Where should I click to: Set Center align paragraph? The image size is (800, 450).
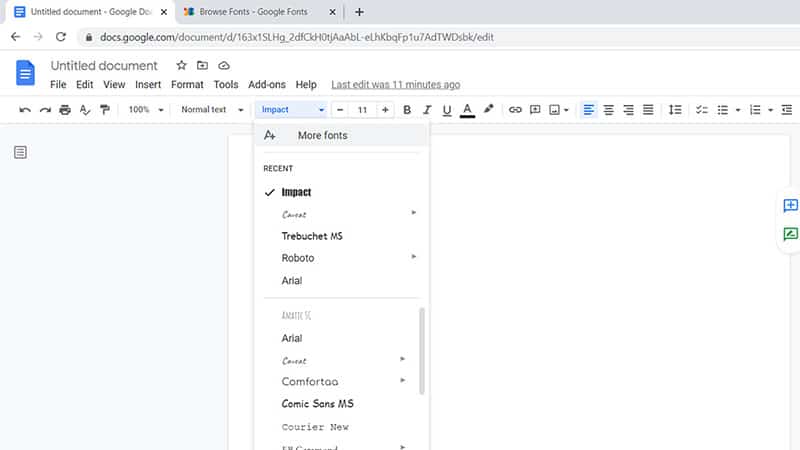click(x=608, y=110)
